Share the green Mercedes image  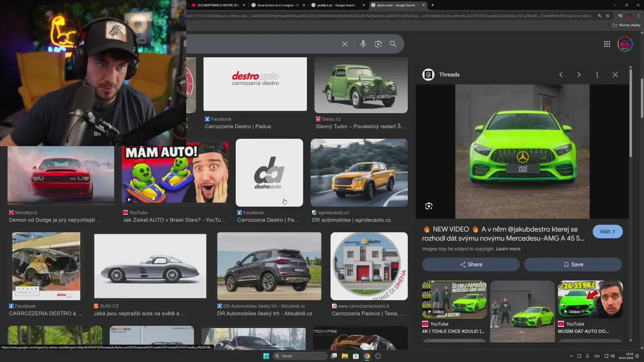click(471, 264)
